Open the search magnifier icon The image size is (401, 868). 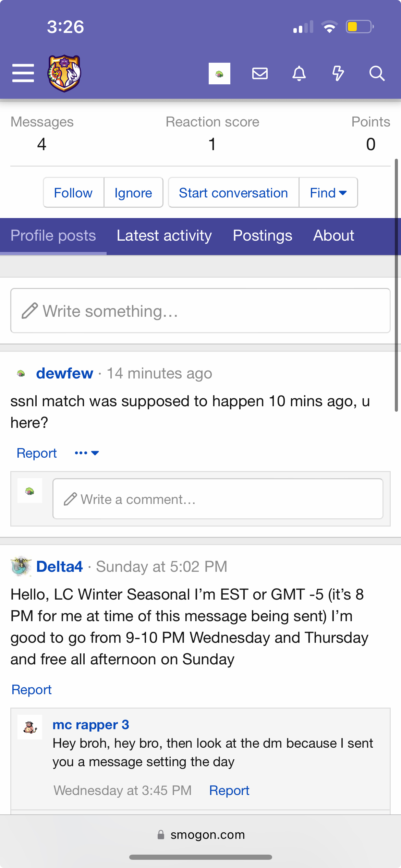(377, 73)
